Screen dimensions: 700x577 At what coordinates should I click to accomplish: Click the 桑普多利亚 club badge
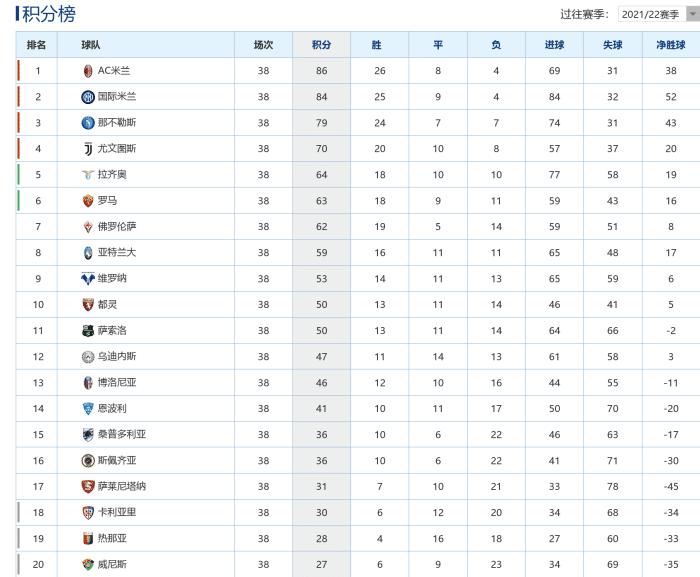88,435
